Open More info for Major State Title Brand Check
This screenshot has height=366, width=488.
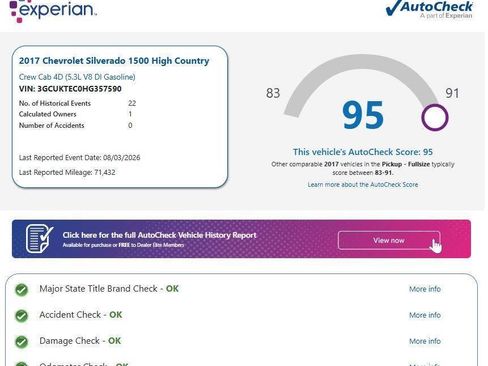(425, 289)
